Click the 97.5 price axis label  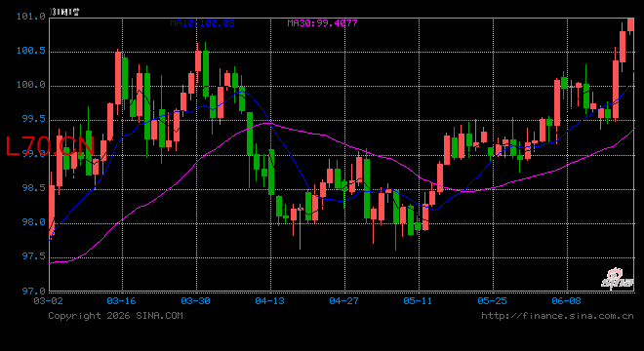[34, 256]
